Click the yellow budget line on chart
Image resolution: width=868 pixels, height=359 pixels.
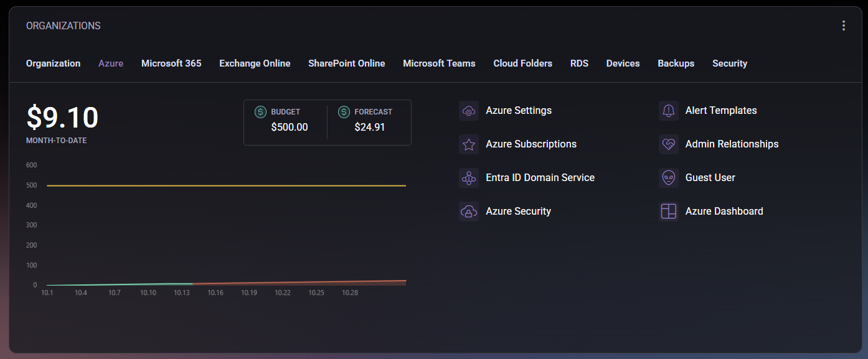coord(224,185)
